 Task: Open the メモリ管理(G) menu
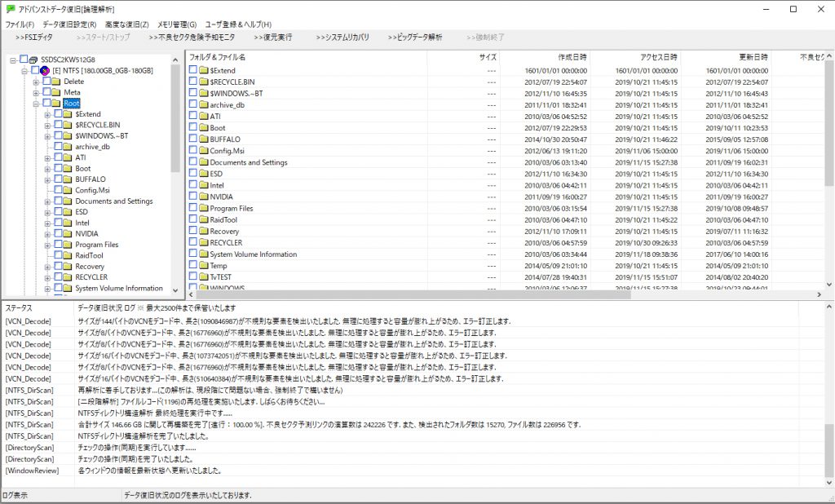177,24
